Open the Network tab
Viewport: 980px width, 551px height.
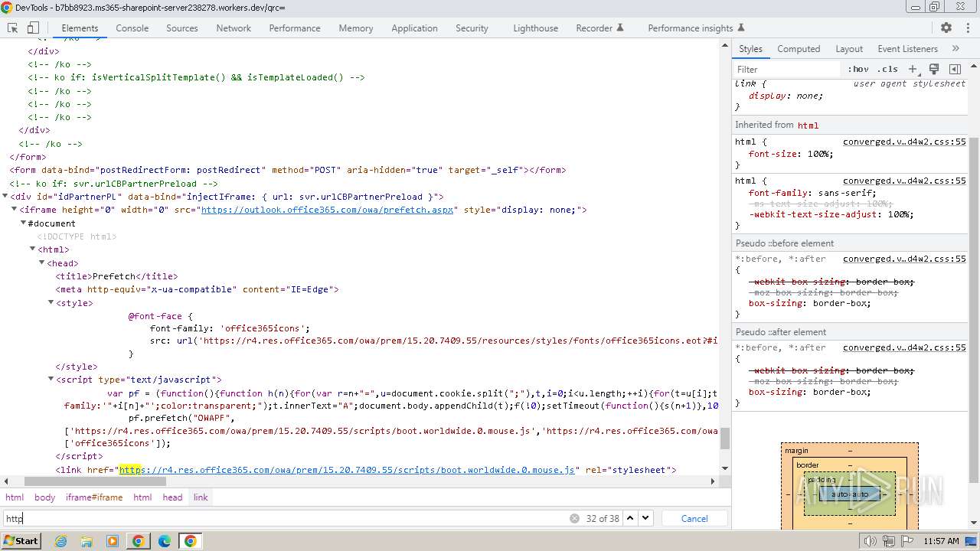(x=234, y=28)
